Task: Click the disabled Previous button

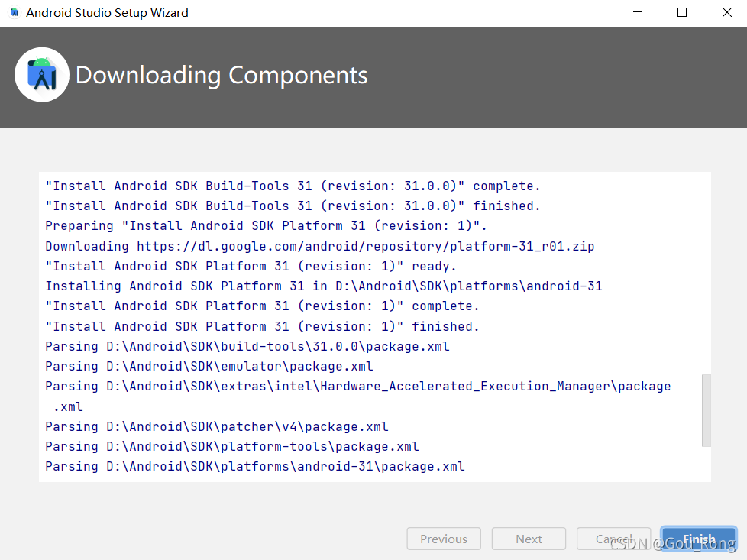Action: point(444,539)
